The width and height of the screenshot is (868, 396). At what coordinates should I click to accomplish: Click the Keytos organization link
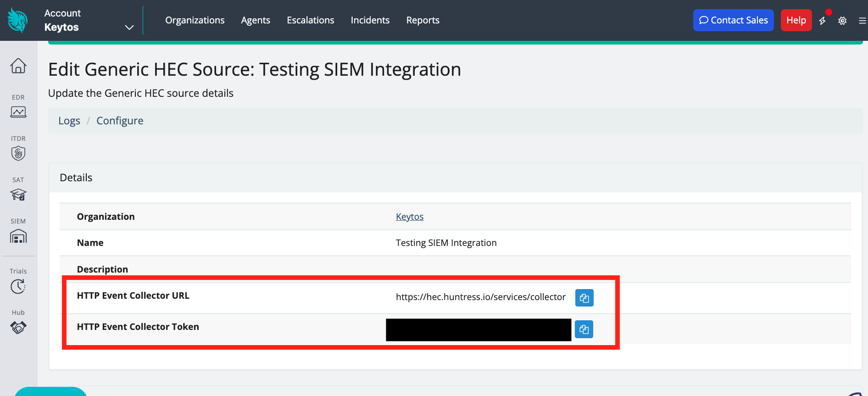pyautogui.click(x=409, y=217)
